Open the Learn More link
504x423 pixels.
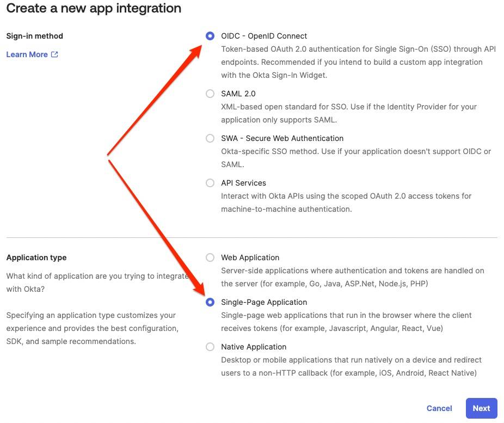27,54
